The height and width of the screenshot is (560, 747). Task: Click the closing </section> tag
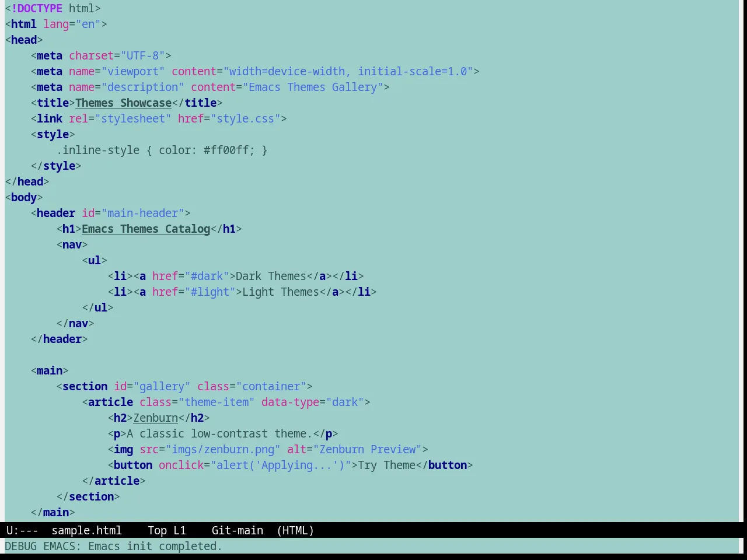click(x=88, y=496)
